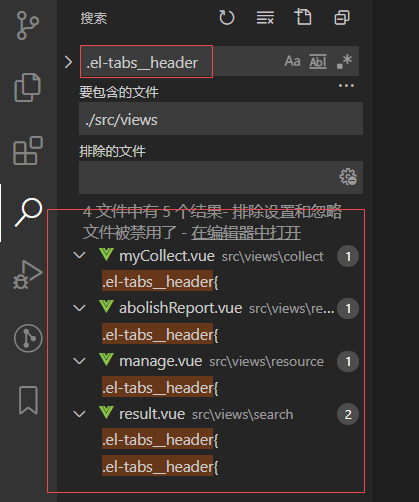The height and width of the screenshot is (502, 419).
Task: Open the Run and Debug view
Action: tap(28, 275)
